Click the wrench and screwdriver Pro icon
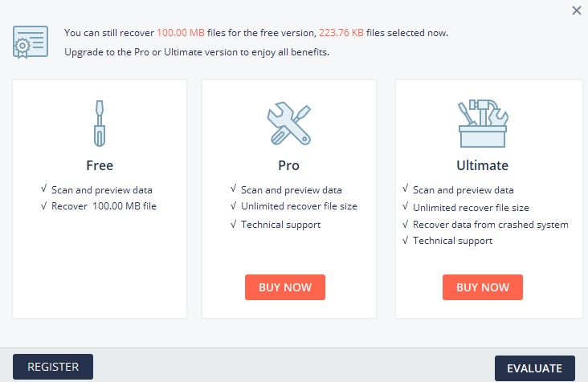The width and height of the screenshot is (588, 382). point(288,123)
